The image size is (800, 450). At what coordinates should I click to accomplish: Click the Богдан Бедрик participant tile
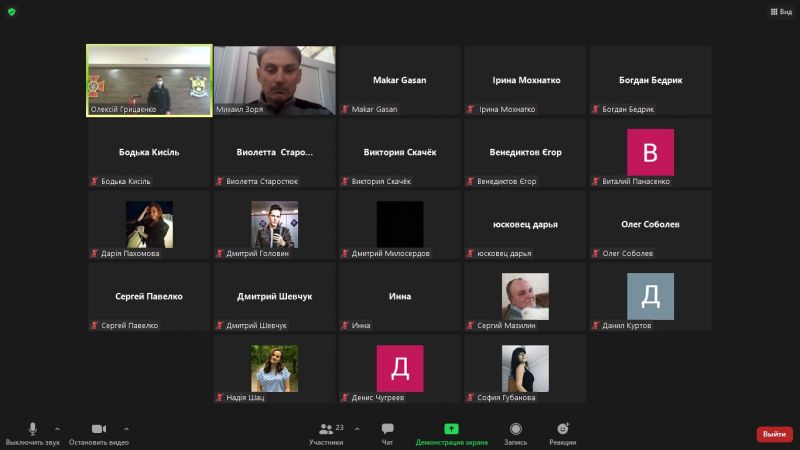651,81
